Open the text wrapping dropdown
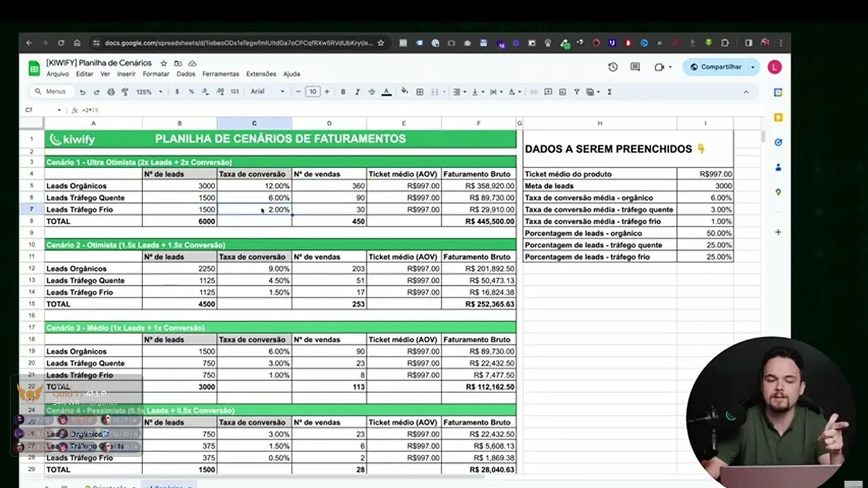The height and width of the screenshot is (488, 868). point(495,91)
